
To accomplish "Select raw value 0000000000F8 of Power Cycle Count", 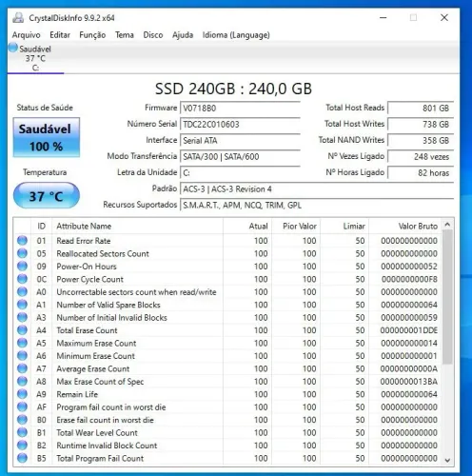I will pos(409,279).
